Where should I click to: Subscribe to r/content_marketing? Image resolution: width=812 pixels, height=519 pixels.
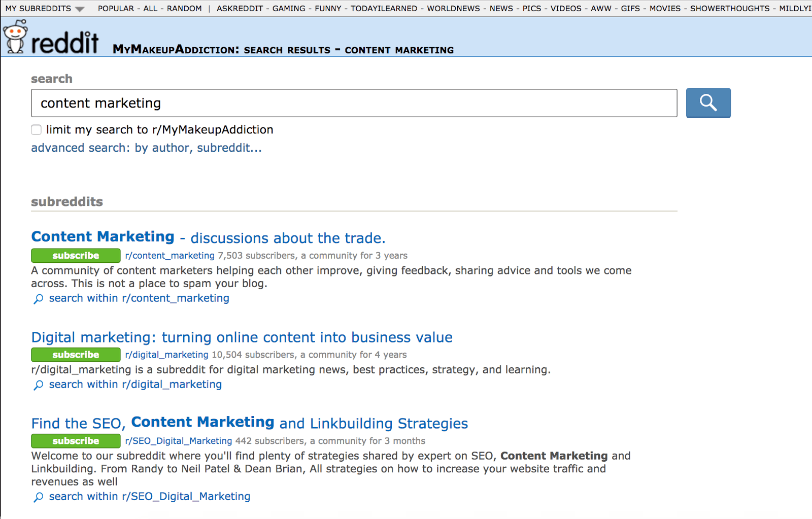pos(76,256)
